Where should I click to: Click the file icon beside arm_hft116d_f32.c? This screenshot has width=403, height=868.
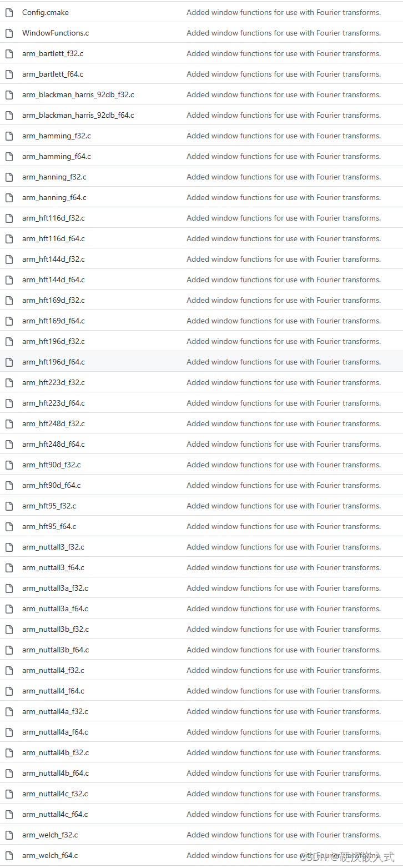[9, 218]
